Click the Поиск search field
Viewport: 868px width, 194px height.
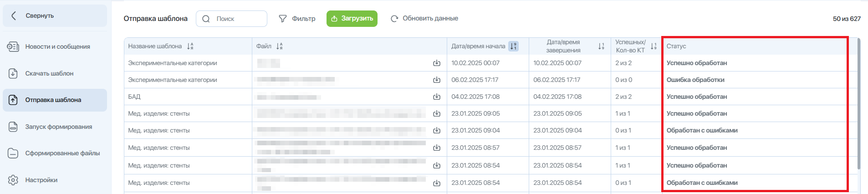click(231, 19)
